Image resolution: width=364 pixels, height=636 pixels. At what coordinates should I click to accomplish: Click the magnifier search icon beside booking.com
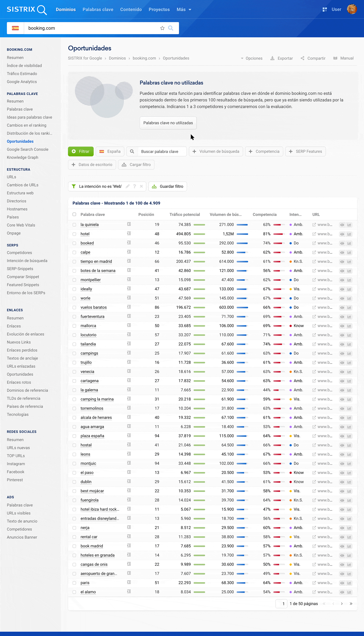[171, 28]
